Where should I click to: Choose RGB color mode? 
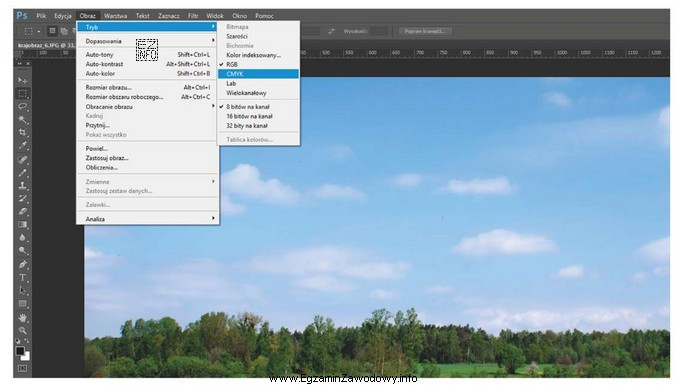pos(259,64)
